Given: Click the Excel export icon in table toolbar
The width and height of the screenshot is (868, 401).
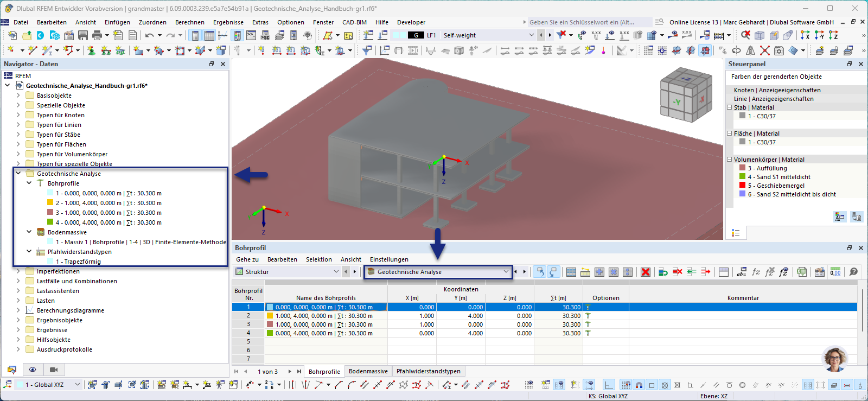Looking at the screenshot, I should (x=801, y=272).
